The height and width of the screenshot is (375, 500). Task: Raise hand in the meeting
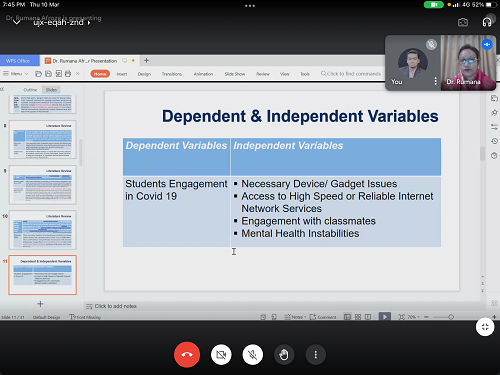coord(284,355)
